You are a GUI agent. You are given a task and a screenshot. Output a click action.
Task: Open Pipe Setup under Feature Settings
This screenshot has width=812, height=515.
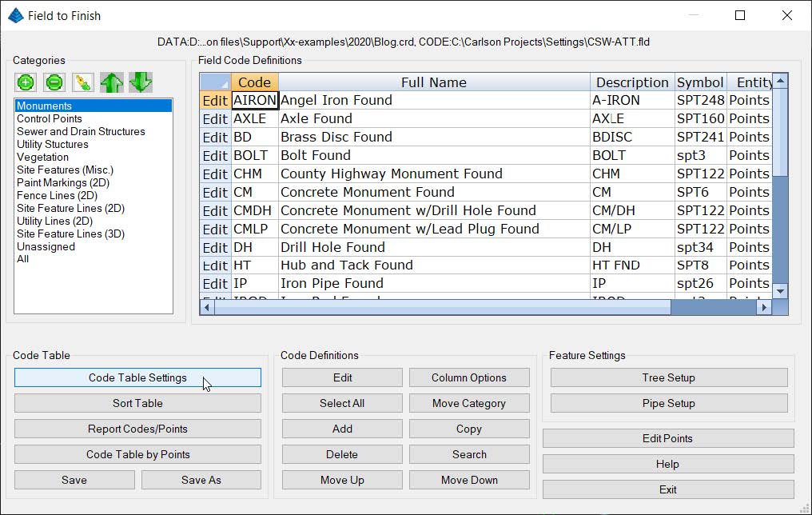pyautogui.click(x=668, y=403)
